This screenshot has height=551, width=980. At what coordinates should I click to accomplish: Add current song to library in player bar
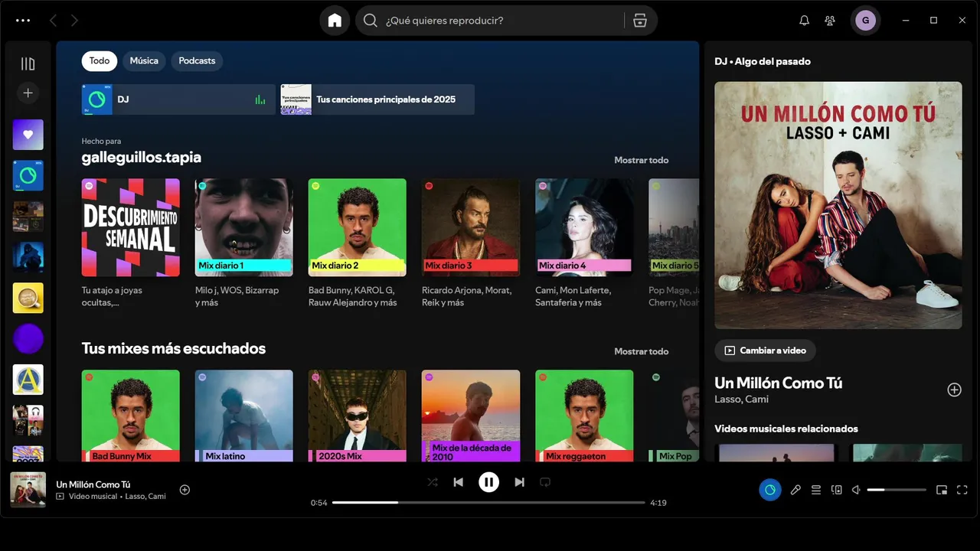coord(185,490)
